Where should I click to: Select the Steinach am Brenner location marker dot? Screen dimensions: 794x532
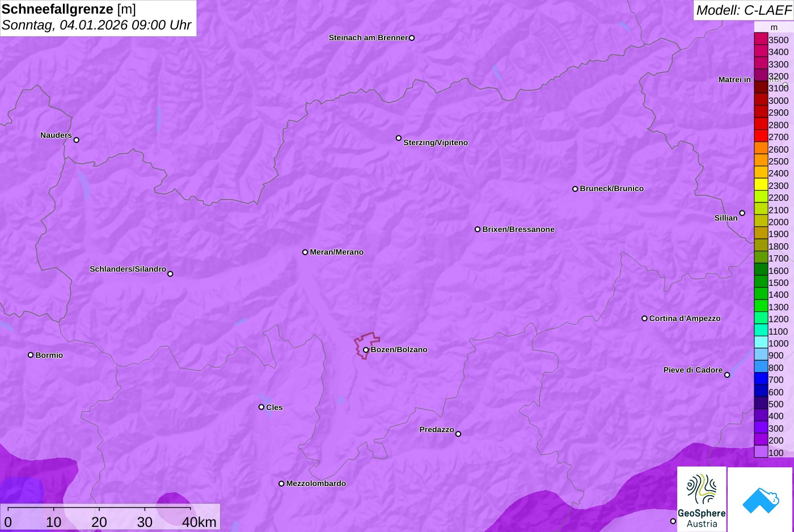coord(412,38)
